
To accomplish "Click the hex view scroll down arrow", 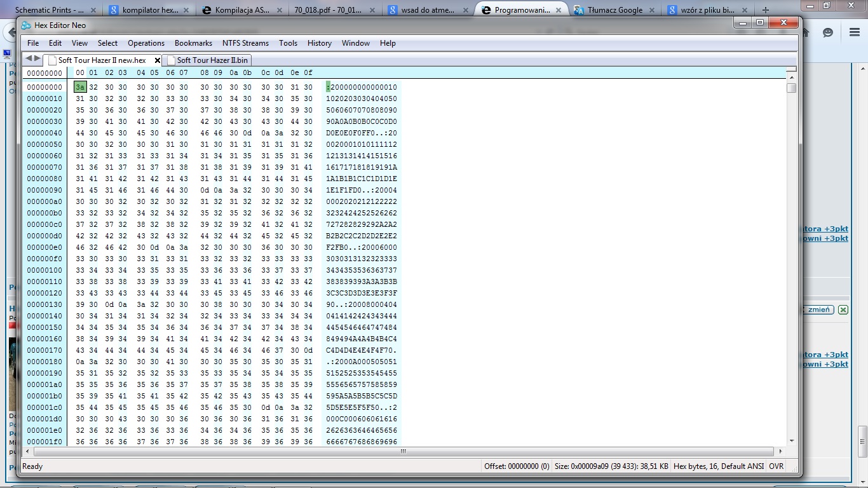I will tap(791, 440).
